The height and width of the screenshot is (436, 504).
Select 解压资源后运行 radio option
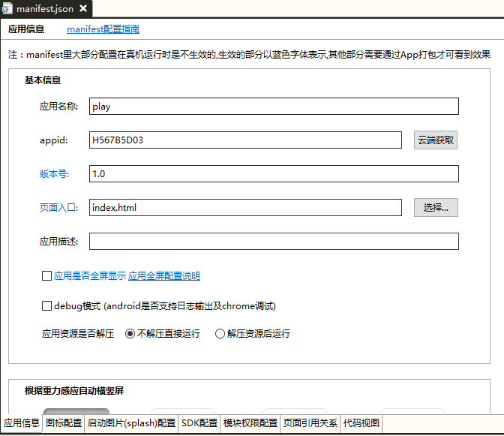point(220,334)
